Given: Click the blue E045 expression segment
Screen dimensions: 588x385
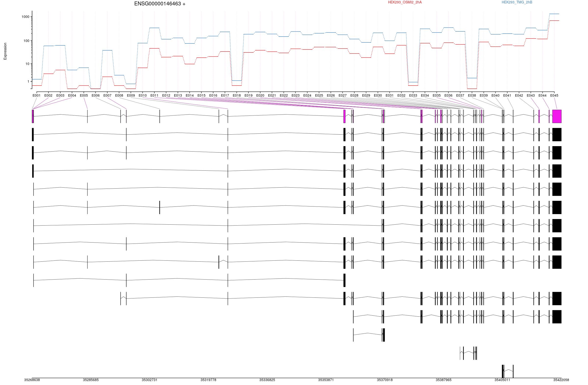Looking at the screenshot, I should point(554,14).
